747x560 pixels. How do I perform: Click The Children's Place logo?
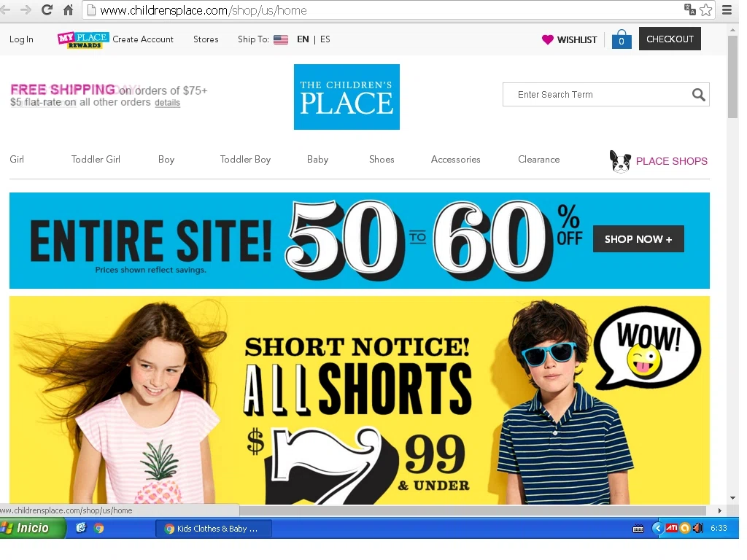point(347,97)
